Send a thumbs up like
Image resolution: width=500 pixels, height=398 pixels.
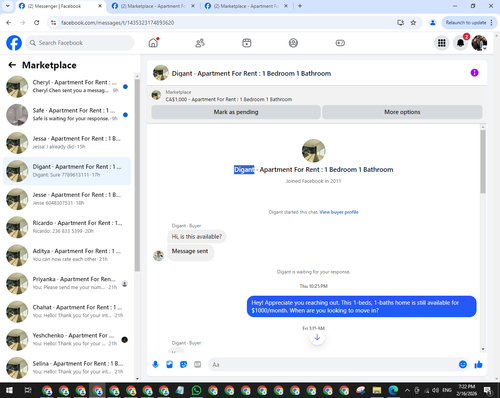tap(478, 364)
